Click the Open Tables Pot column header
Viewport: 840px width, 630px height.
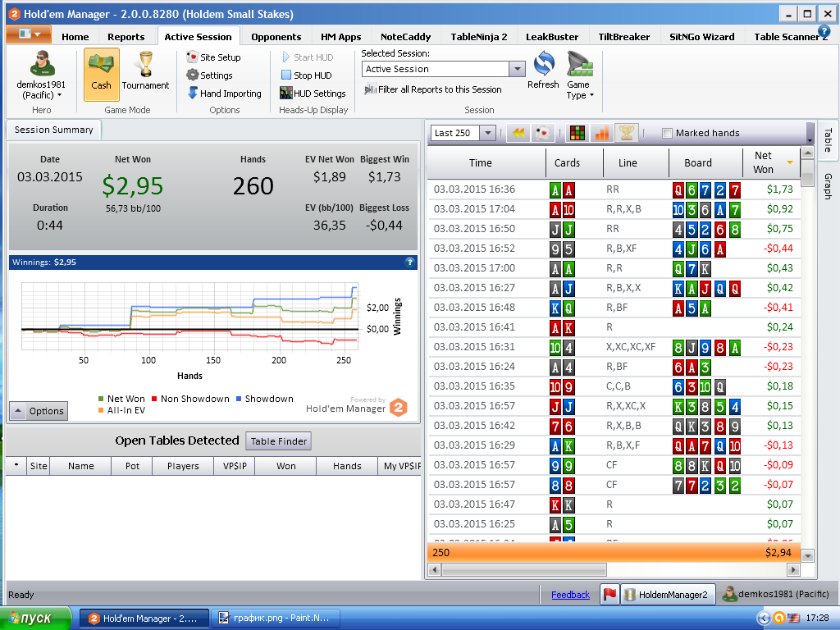(132, 466)
